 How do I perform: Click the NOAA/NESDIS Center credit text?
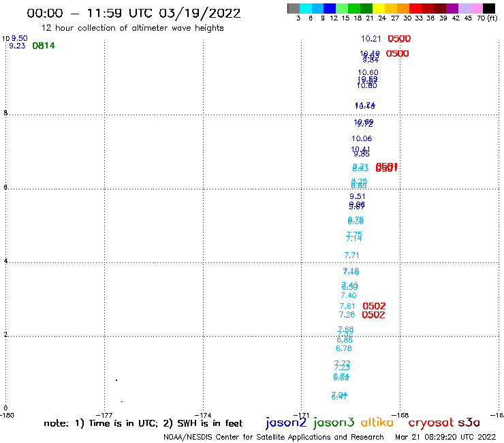pos(274,438)
